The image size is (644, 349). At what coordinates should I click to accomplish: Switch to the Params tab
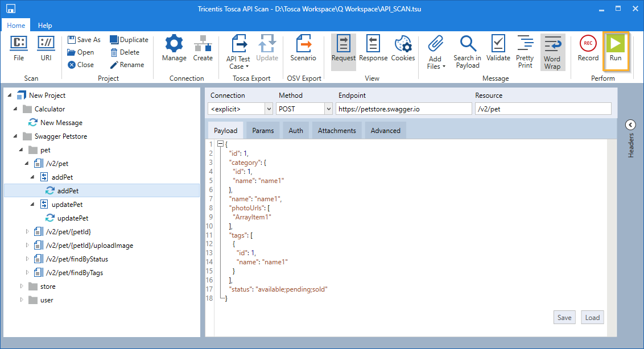point(263,131)
